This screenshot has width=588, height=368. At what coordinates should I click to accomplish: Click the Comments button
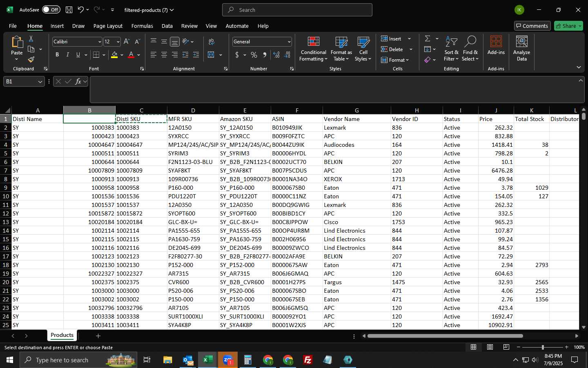[x=532, y=26]
